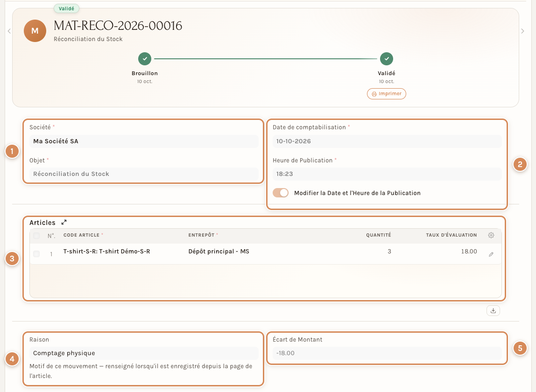
Task: Click article code T-shirt-S-R: T-shirt Démo-S-R
Action: 106,252
